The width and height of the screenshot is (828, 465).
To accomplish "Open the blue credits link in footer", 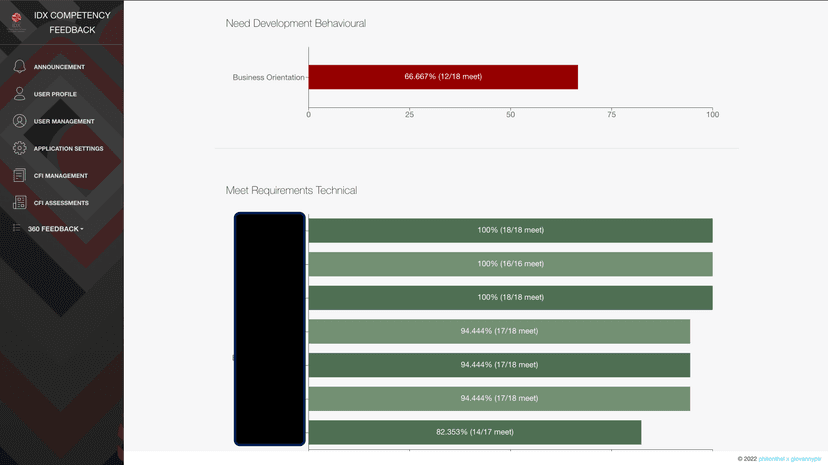I will [x=789, y=459].
